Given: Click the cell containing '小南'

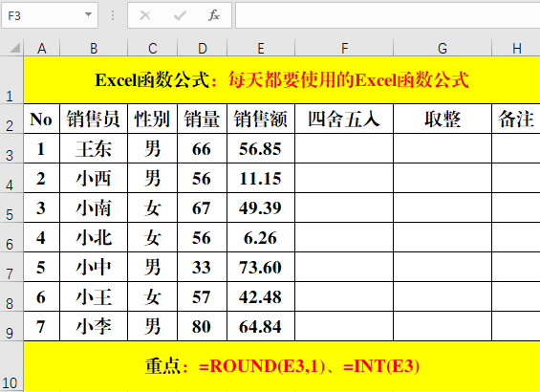Looking at the screenshot, I should coord(94,207).
